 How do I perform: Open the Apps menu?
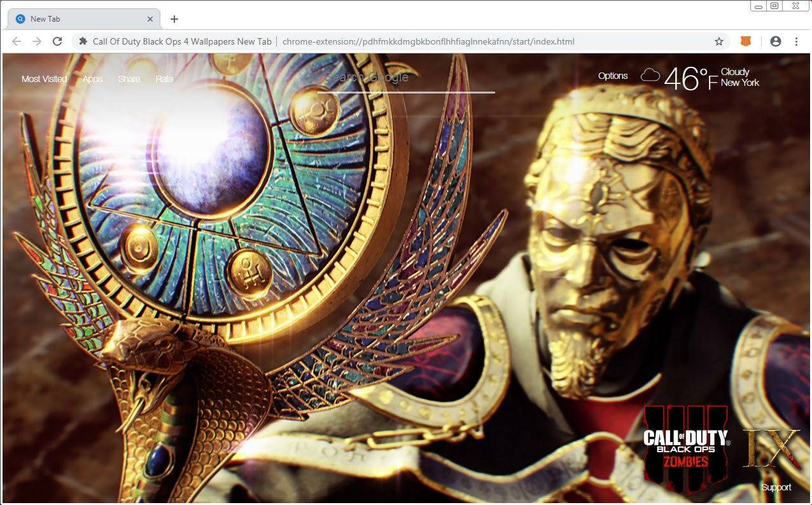click(x=92, y=79)
